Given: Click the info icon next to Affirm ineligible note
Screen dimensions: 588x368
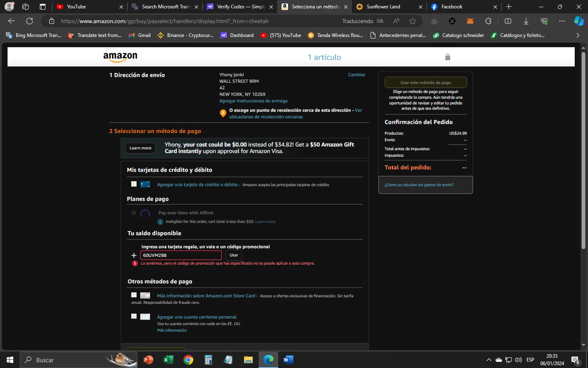Looking at the screenshot, I should [x=160, y=222].
